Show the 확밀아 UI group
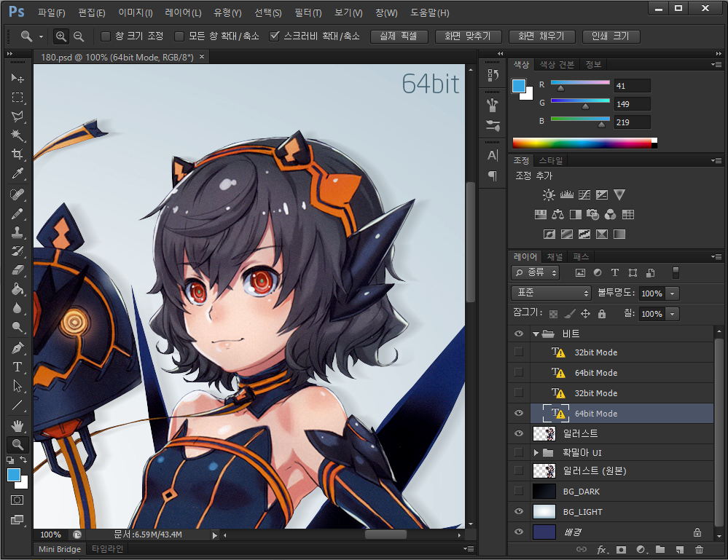Screen dimensions: 728x560 coord(519,452)
